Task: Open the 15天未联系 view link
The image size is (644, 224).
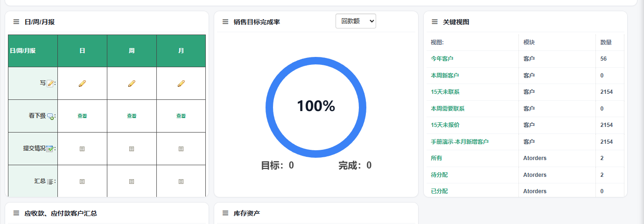Action: 445,92
